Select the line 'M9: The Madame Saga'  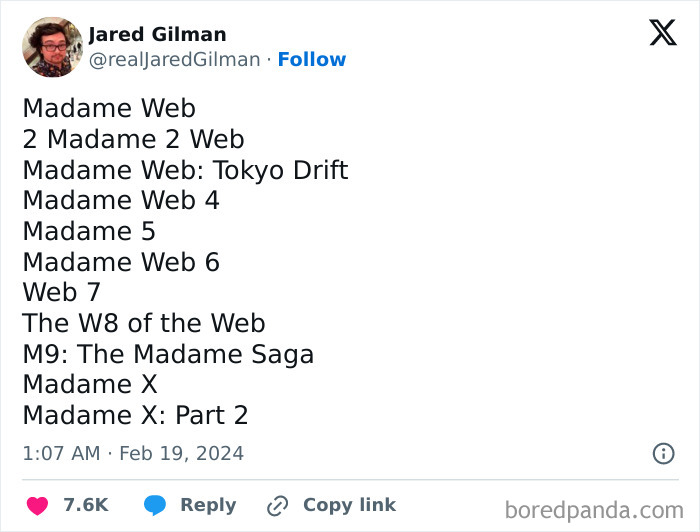pos(168,354)
